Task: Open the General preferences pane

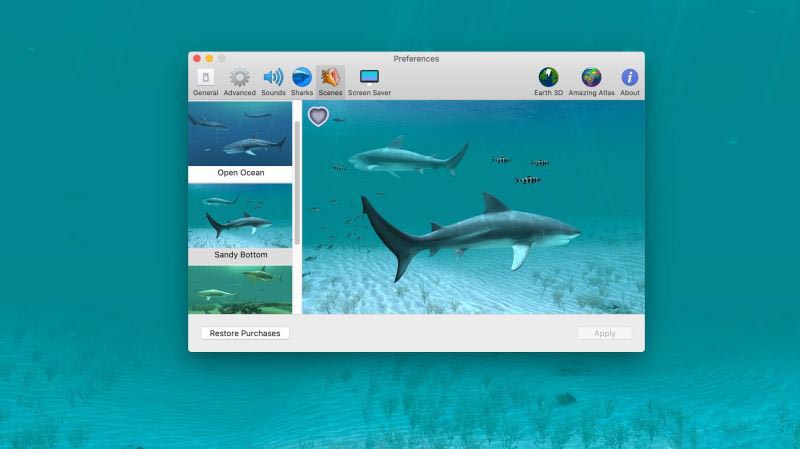Action: (206, 82)
